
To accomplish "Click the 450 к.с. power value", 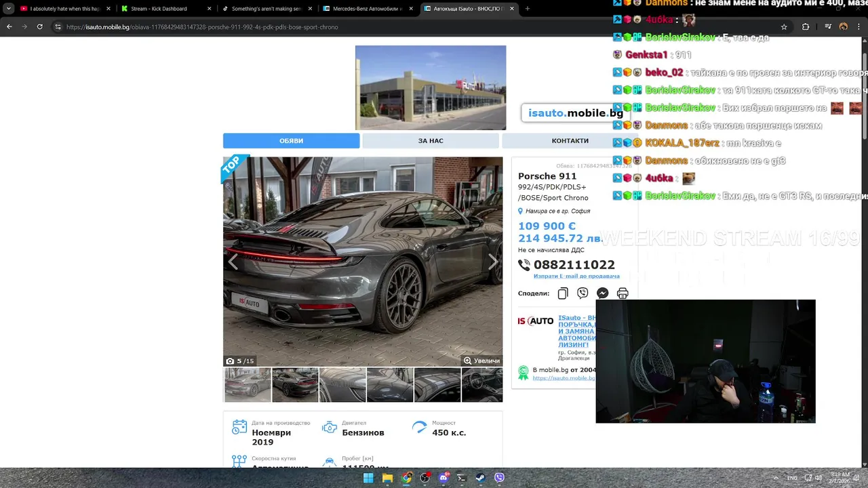I will [x=449, y=432].
